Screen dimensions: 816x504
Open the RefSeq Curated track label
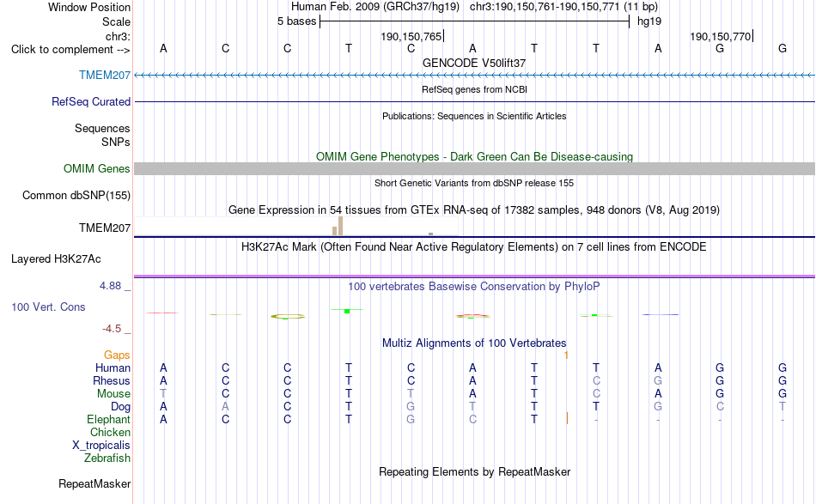pos(91,101)
